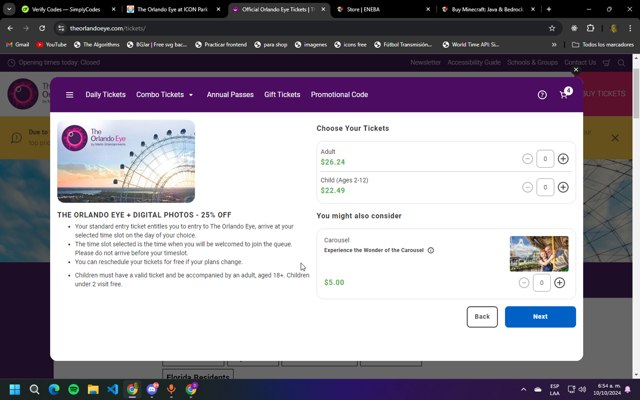
Task: Reload the current page
Action: tap(42, 28)
